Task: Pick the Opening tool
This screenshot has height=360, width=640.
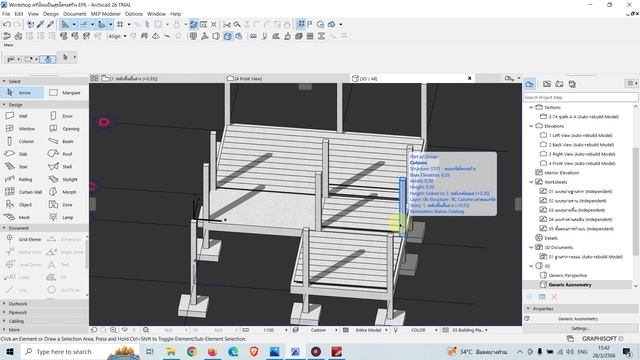Action: click(x=65, y=129)
